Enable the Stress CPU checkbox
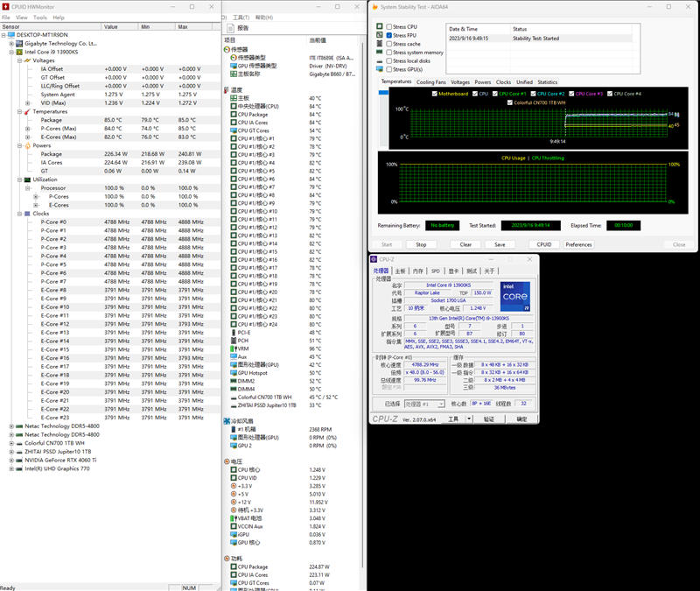This screenshot has height=591, width=700. click(388, 26)
